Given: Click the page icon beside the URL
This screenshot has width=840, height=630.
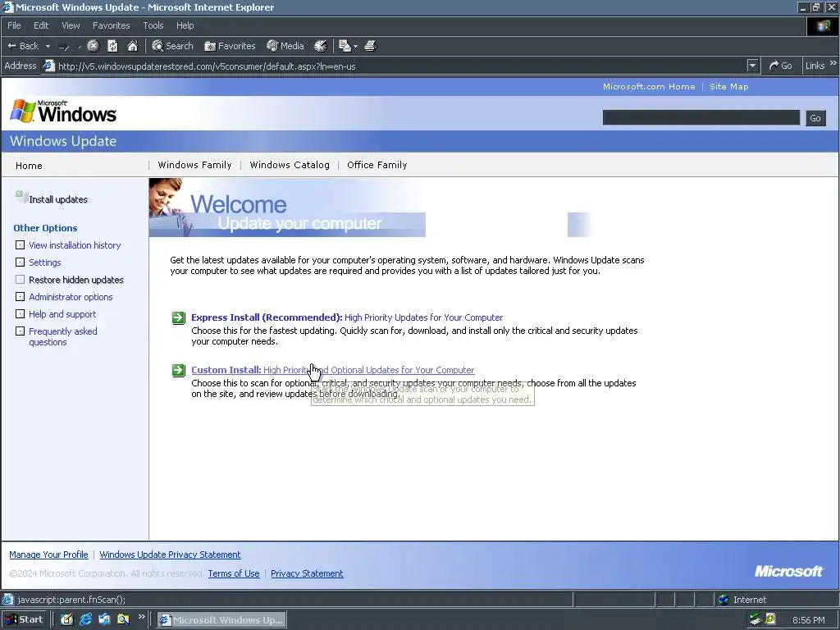Looking at the screenshot, I should tap(48, 66).
